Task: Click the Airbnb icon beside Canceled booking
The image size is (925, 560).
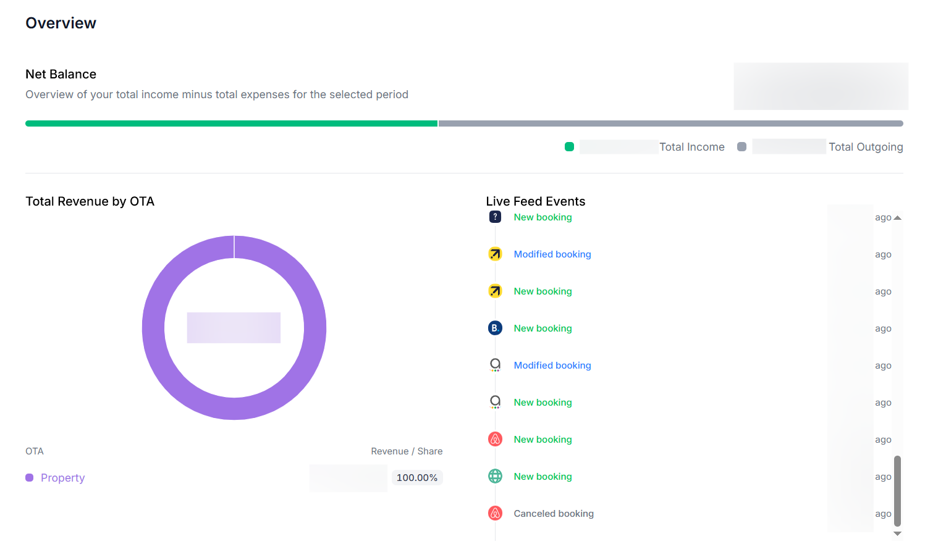Action: 495,513
